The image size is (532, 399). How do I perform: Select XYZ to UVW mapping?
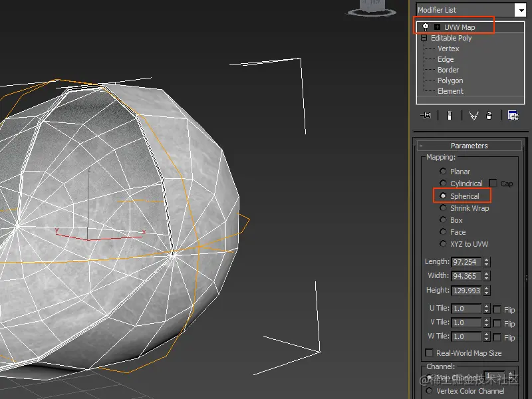pyautogui.click(x=443, y=243)
